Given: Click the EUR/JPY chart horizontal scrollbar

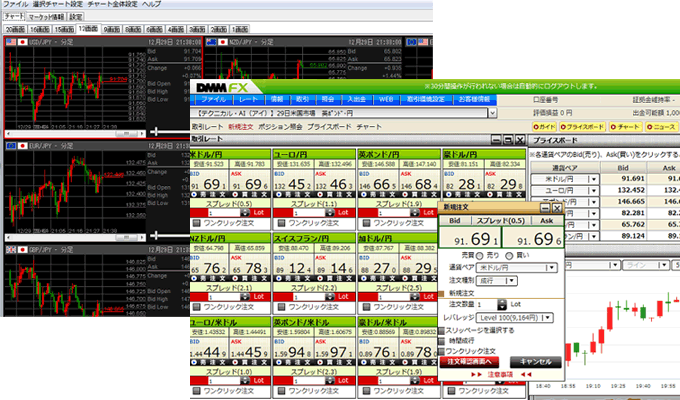Looking at the screenshot, I should point(75,237).
